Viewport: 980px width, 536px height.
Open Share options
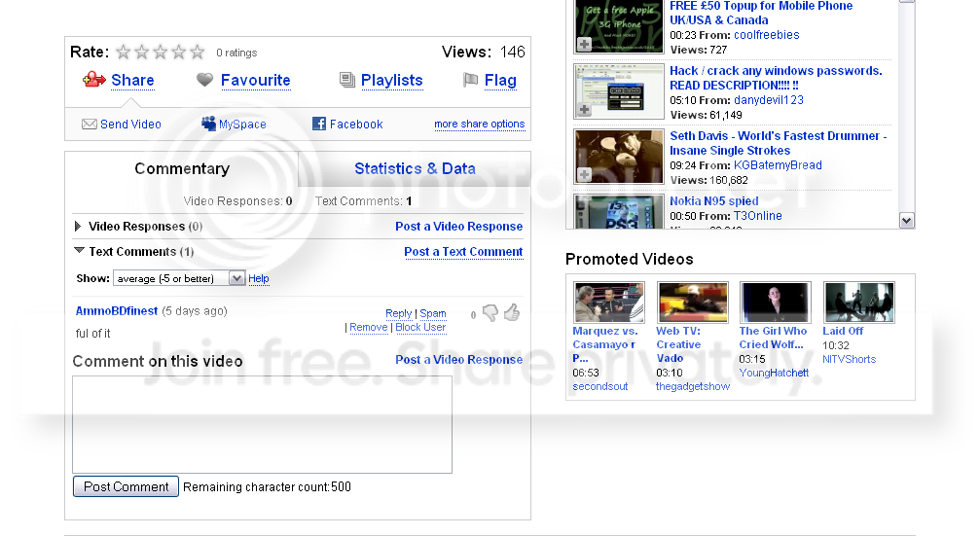tap(132, 80)
